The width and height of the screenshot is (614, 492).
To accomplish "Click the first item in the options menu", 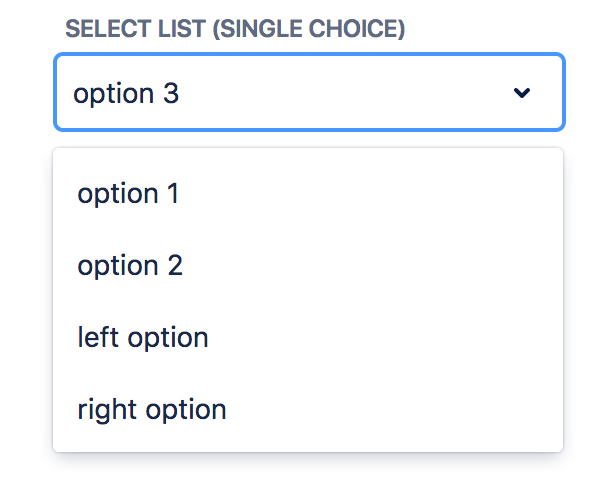I will (x=128, y=194).
